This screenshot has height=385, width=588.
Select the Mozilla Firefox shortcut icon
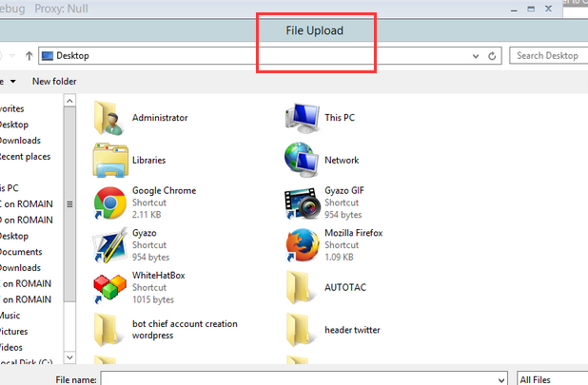302,243
